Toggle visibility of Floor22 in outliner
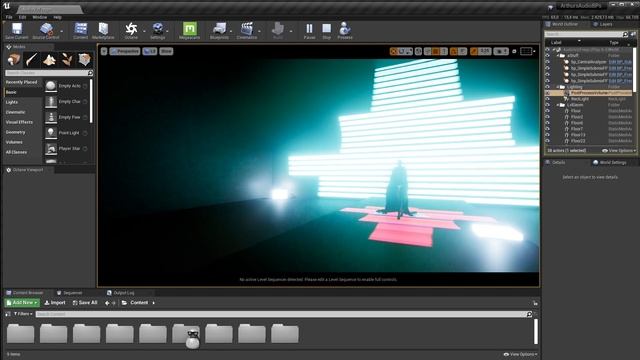The image size is (640, 360). click(x=548, y=141)
